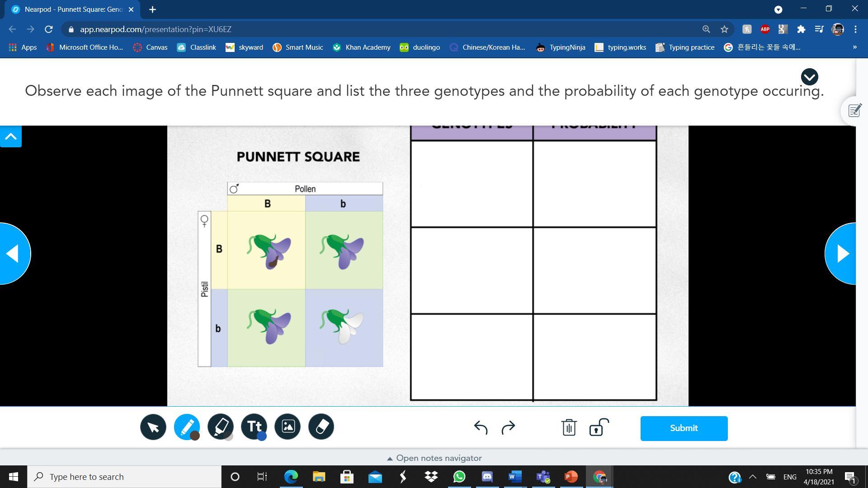Screen dimensions: 868x488
Task: Select the pen drawing tool
Action: point(186,427)
